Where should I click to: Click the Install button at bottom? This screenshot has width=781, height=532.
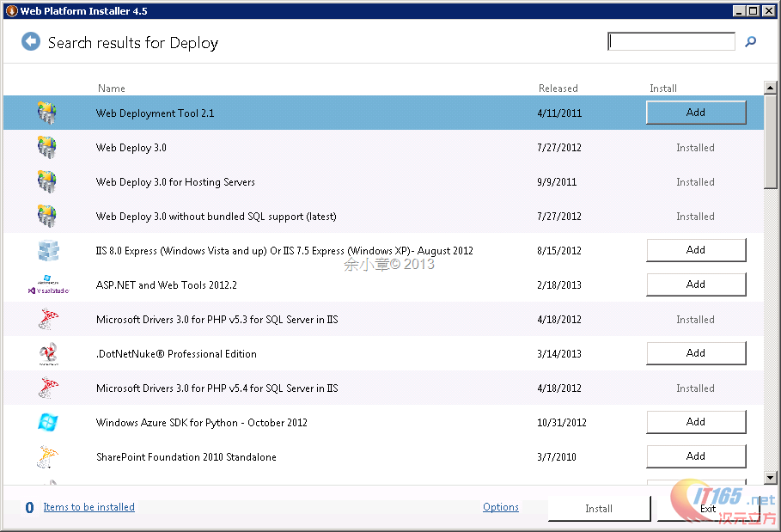click(599, 509)
